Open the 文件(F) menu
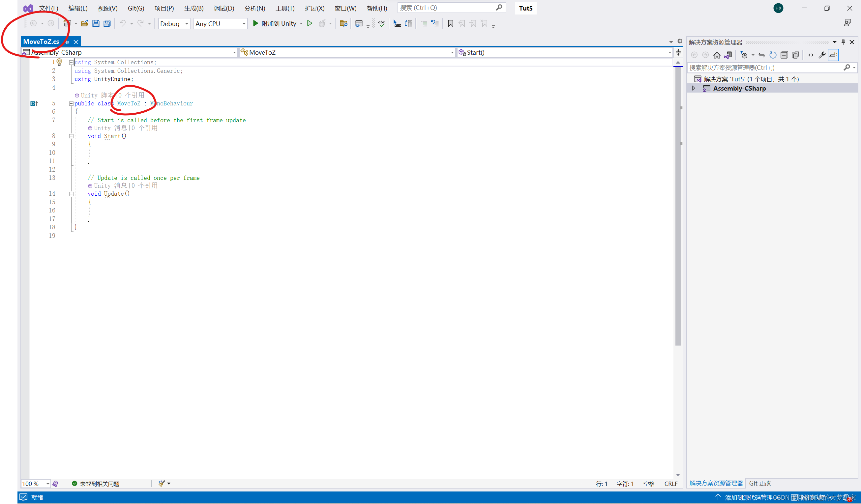 (48, 8)
